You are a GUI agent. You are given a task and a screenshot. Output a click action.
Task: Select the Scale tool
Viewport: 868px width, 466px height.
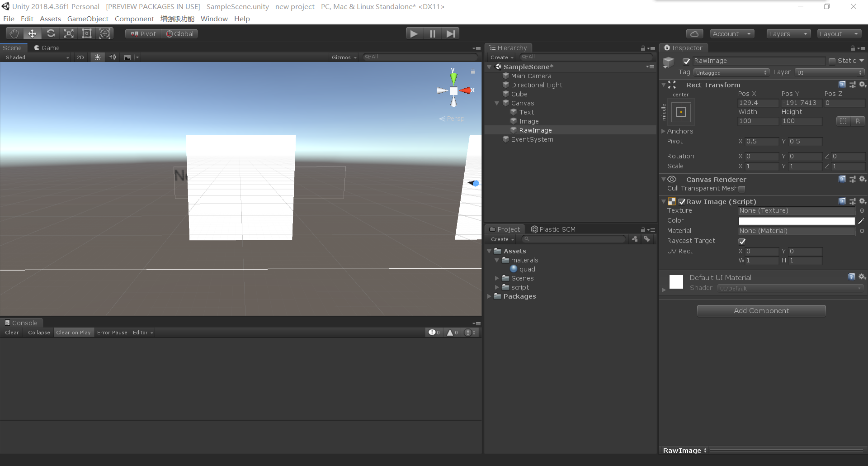[x=69, y=33]
